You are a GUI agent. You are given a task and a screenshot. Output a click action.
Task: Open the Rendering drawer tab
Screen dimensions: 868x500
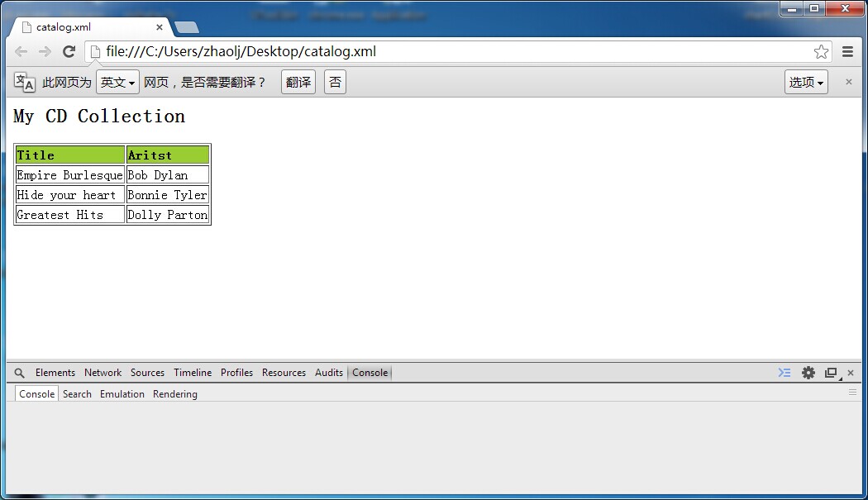point(175,394)
